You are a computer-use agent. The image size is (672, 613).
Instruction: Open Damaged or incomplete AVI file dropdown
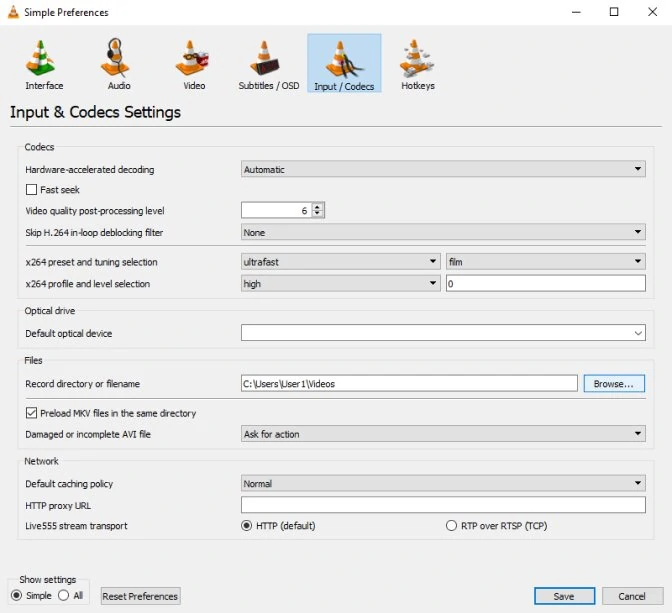pos(443,434)
